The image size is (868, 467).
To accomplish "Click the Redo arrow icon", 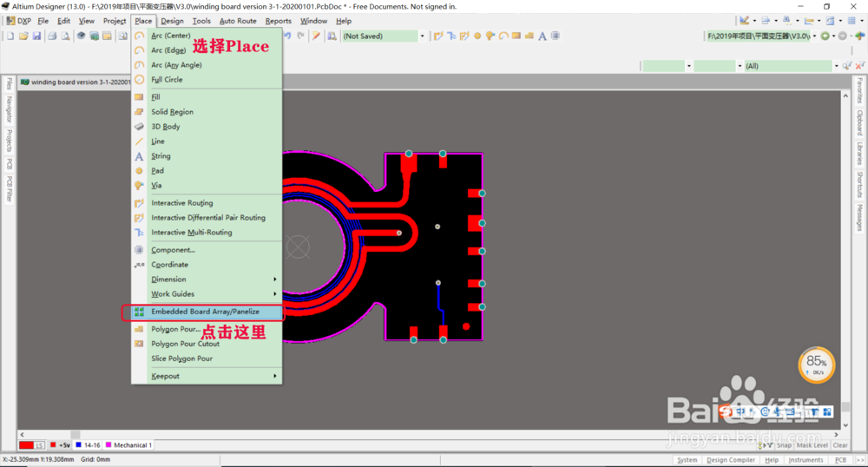I will (x=300, y=36).
